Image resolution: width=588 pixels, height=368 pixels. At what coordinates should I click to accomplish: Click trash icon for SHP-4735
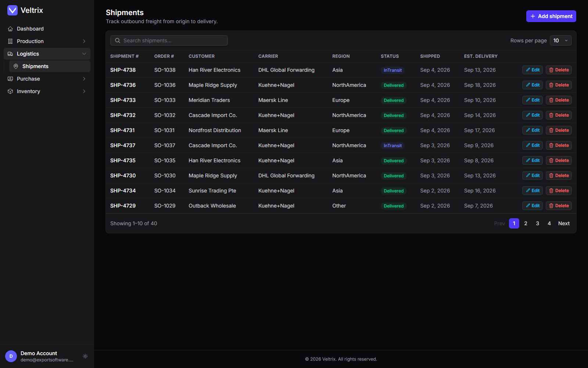pyautogui.click(x=551, y=160)
